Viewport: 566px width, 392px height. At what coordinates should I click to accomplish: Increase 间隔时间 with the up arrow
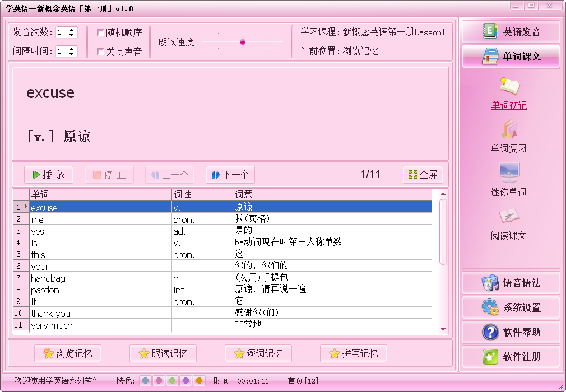[x=72, y=49]
